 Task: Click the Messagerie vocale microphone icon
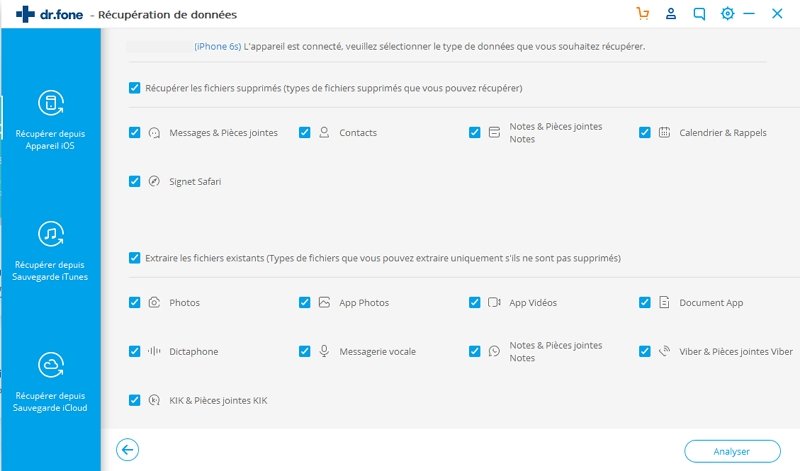[x=324, y=351]
